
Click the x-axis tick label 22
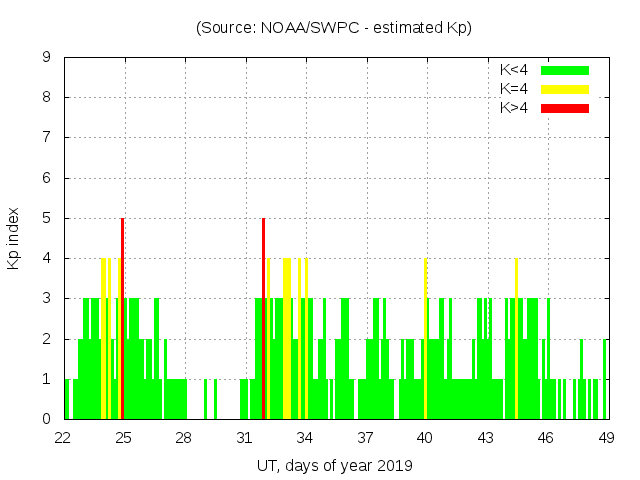(64, 437)
